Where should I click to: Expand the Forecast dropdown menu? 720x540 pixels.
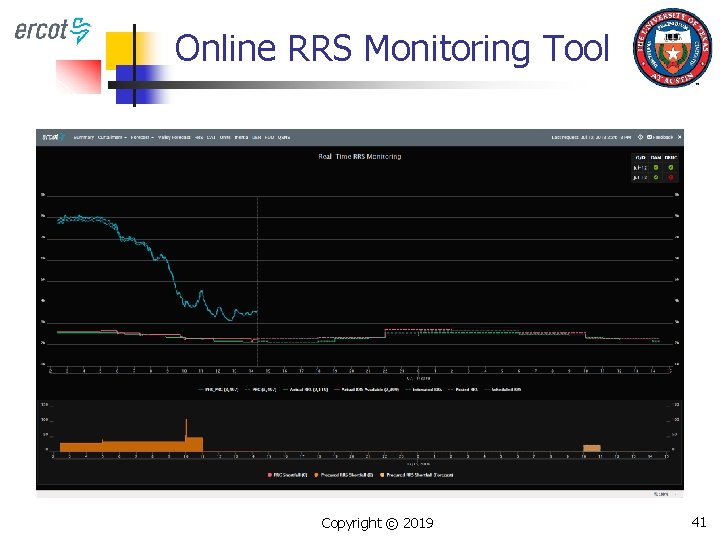[142, 137]
